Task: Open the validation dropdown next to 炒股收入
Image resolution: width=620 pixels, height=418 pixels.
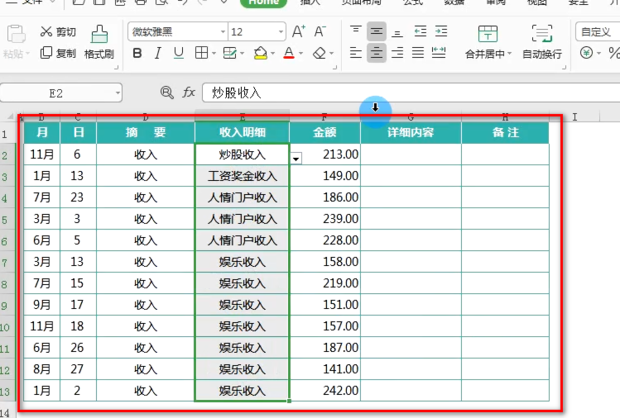Action: (296, 159)
